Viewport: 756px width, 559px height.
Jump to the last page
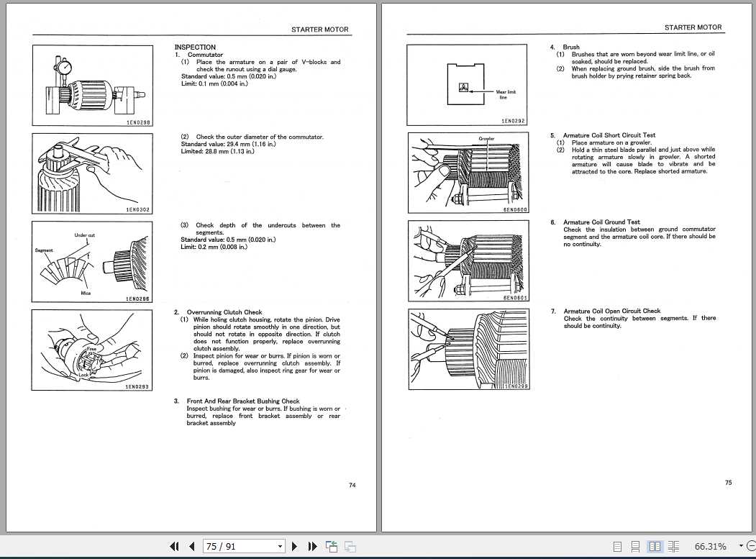(x=311, y=546)
